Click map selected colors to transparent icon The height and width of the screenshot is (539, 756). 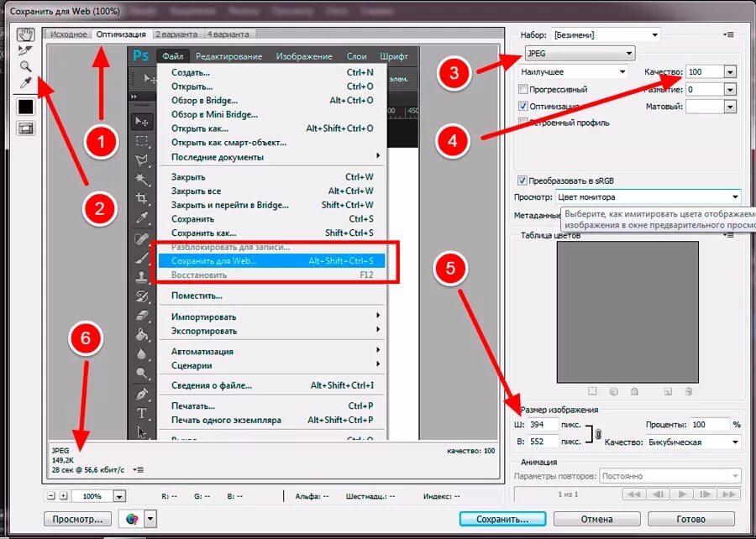[x=592, y=391]
